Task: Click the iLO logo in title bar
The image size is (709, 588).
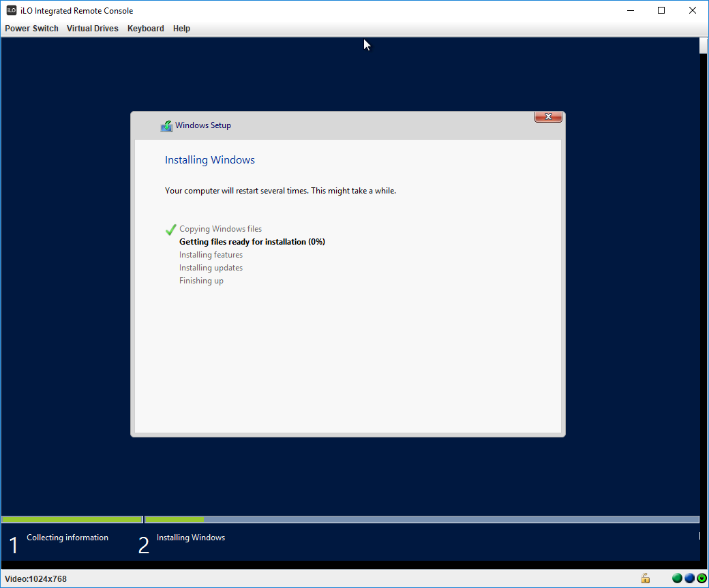Action: point(12,10)
